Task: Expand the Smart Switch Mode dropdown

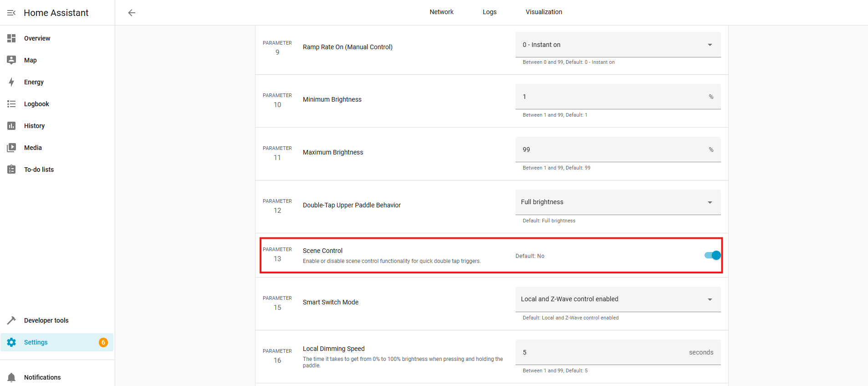Action: [618, 299]
